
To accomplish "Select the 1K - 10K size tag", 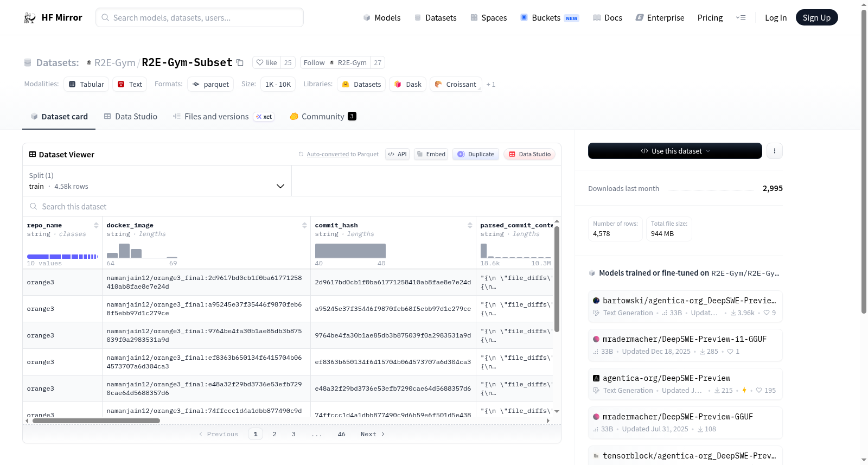I will 278,84.
